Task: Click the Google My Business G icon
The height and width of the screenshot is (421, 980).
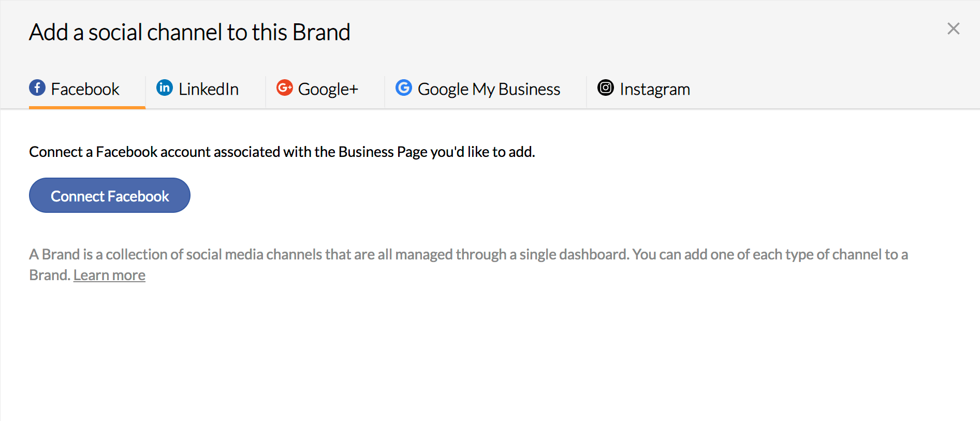Action: pyautogui.click(x=404, y=88)
